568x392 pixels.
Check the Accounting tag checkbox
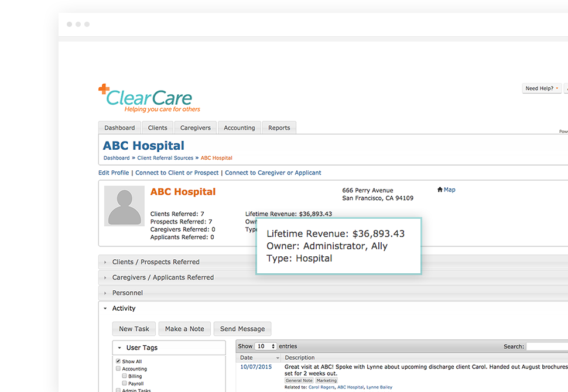(118, 369)
